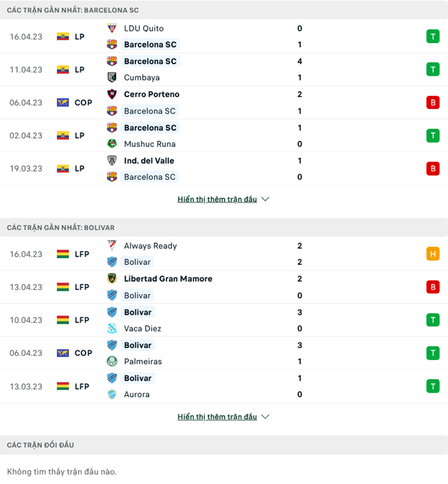Viewport: 448px width, 484px height.
Task: Click the Always Ready team logo
Action: [x=112, y=246]
